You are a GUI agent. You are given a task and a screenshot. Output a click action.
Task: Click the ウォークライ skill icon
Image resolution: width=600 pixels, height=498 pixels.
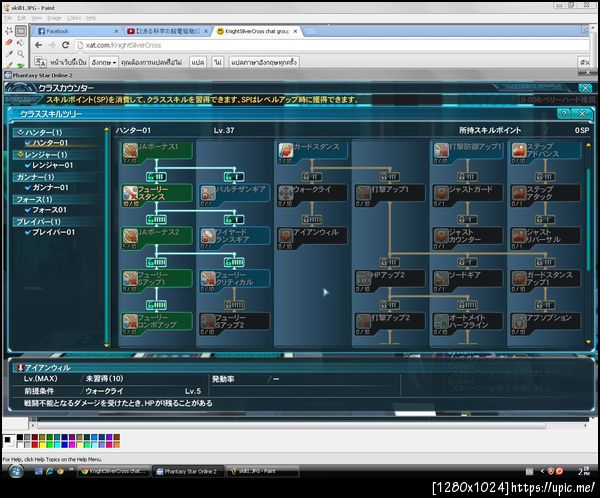[286, 193]
